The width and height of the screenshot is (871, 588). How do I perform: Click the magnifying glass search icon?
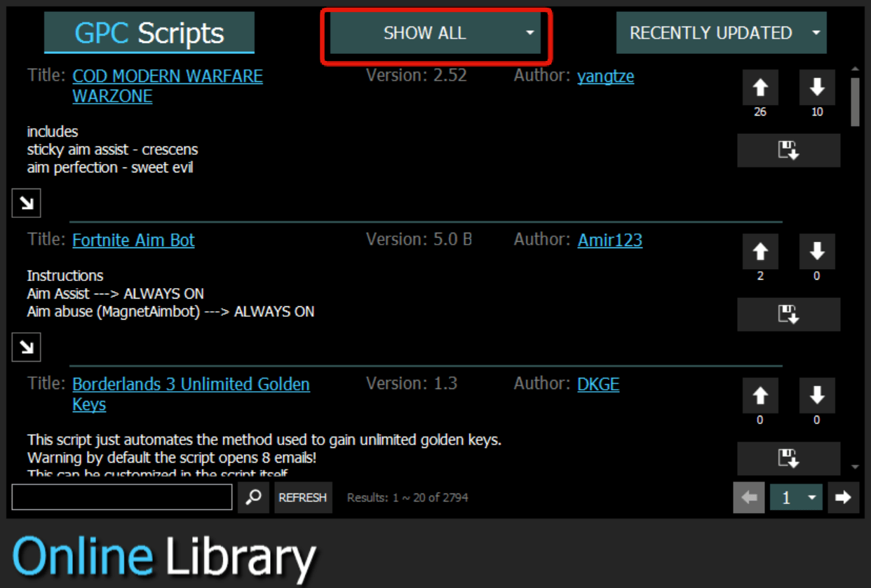253,498
